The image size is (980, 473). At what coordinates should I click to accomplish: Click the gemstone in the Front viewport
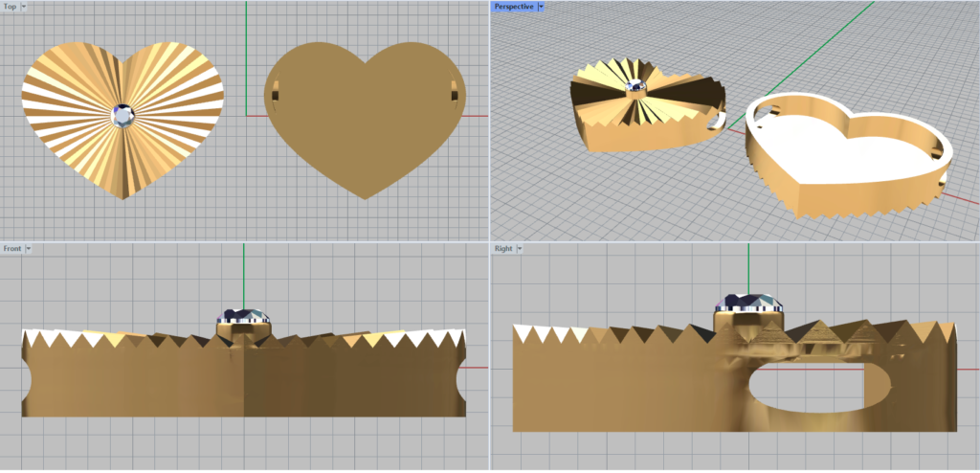[244, 316]
